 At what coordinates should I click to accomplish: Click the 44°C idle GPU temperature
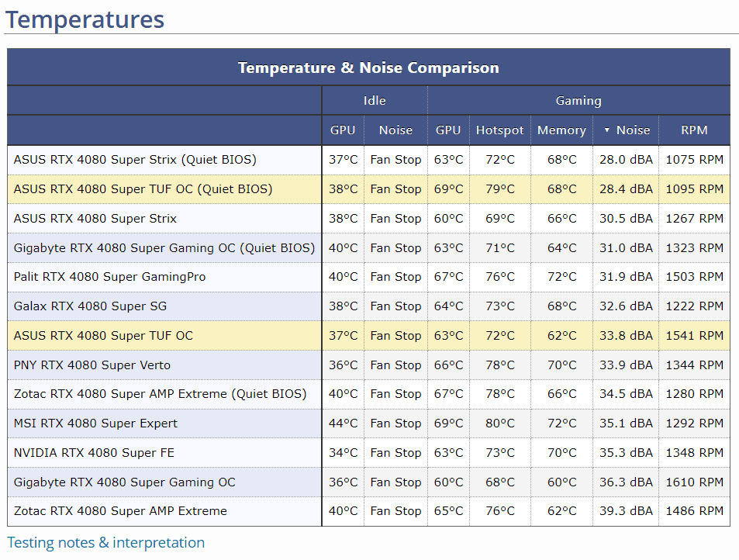tap(343, 423)
